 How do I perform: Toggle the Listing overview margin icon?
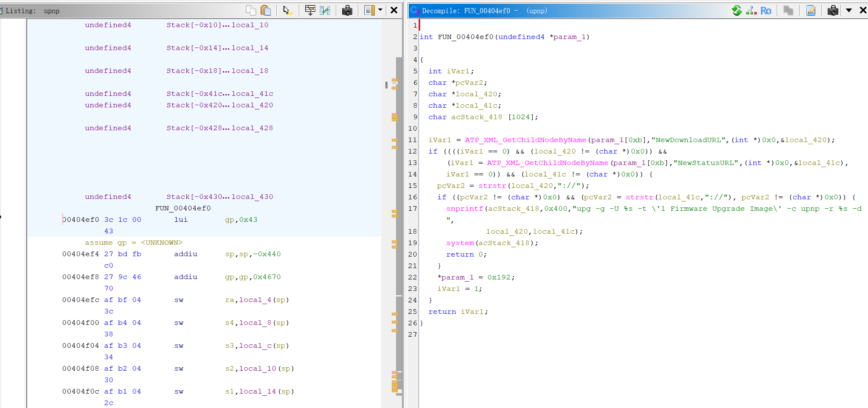pos(369,10)
